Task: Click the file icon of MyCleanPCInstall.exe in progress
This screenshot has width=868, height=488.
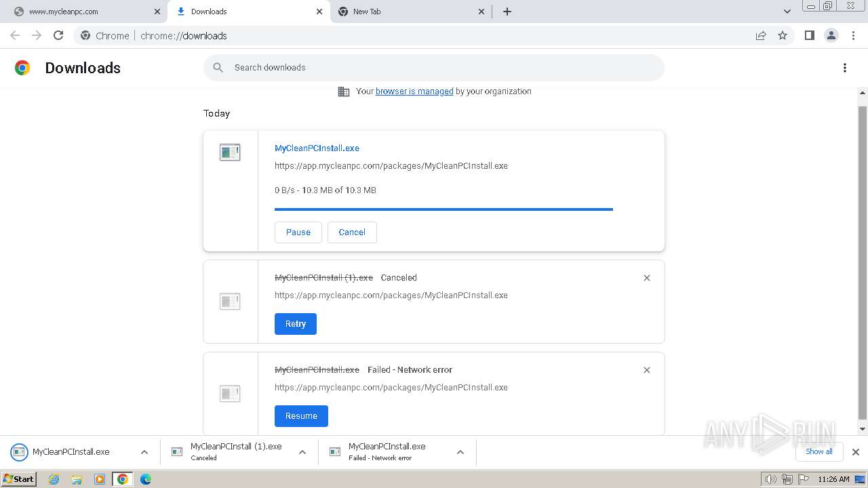Action: [230, 152]
